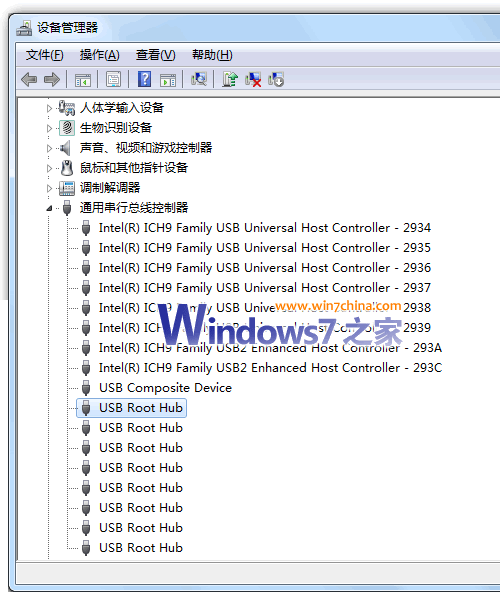Click the Back arrow toolbar icon
The height and width of the screenshot is (600, 500).
pos(29,80)
